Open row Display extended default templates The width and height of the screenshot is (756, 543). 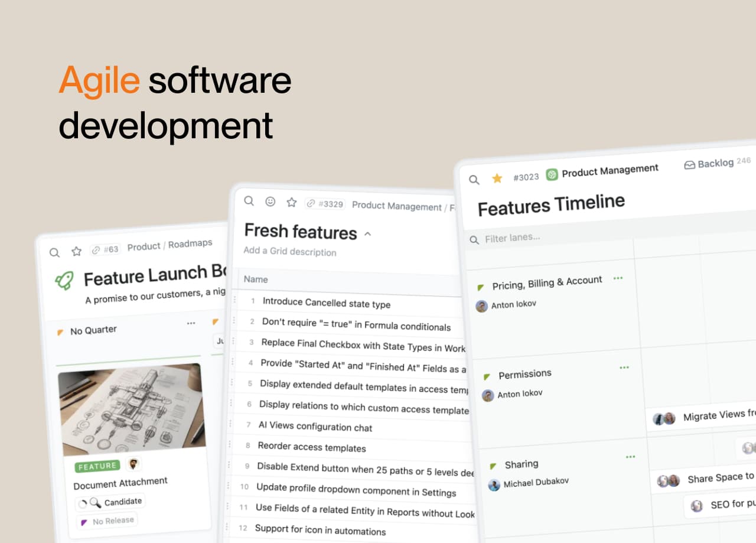click(364, 386)
